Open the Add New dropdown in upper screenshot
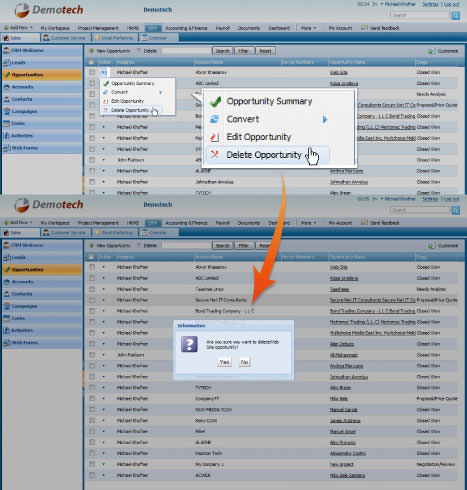 (x=18, y=28)
